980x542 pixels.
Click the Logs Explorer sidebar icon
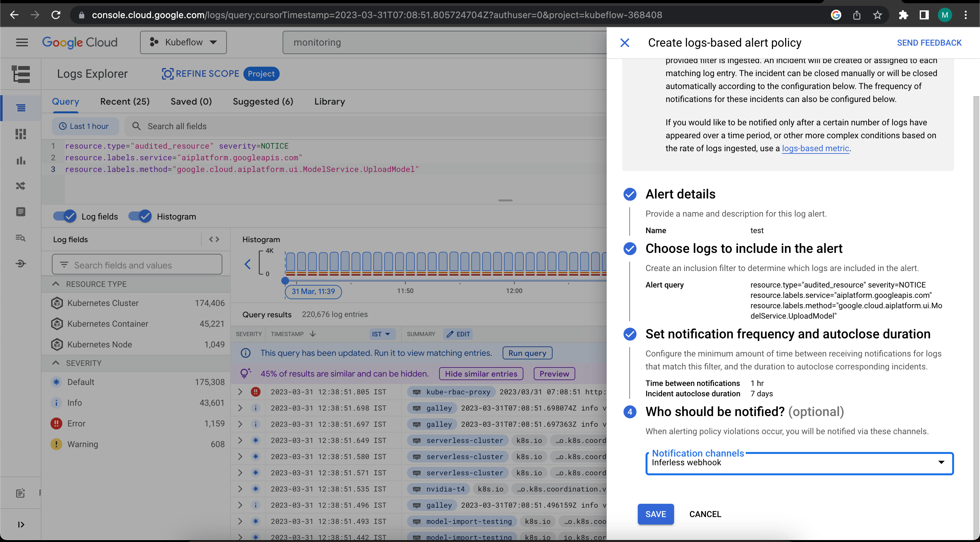click(21, 108)
